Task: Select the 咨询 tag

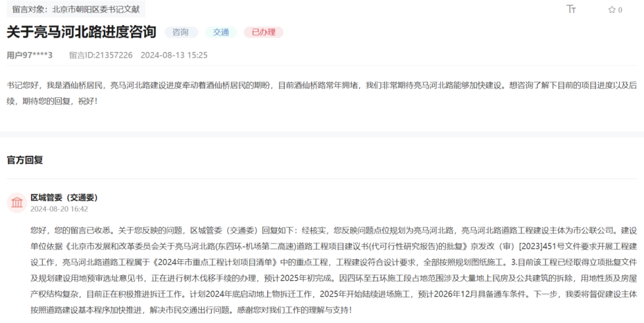Action: coord(181,32)
